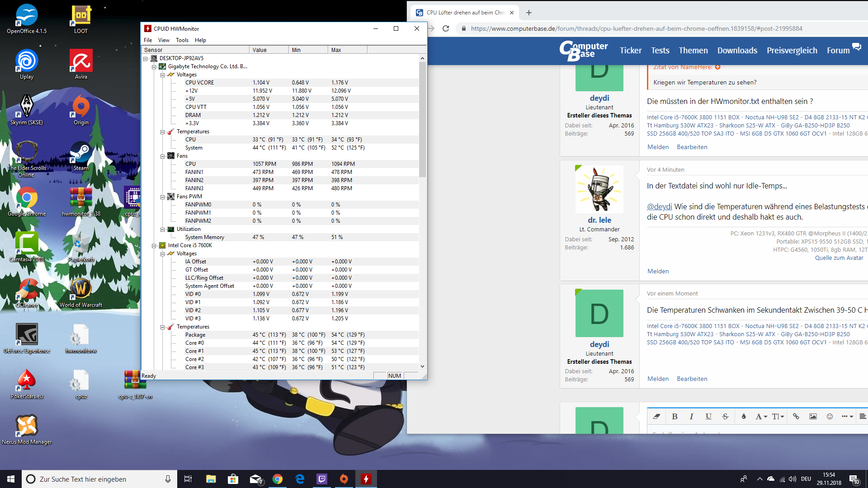Click the eraser remove-formatting icon
The width and height of the screenshot is (868, 488).
(656, 417)
